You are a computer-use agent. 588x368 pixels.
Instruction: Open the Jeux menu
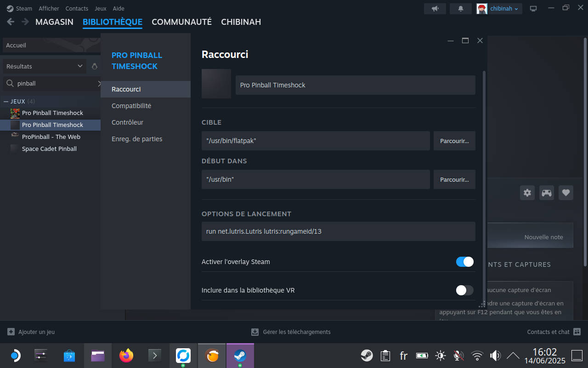pos(100,8)
